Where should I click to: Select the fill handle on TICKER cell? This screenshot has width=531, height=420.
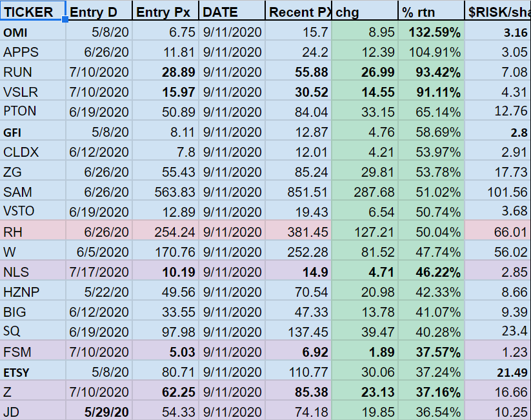65,19
